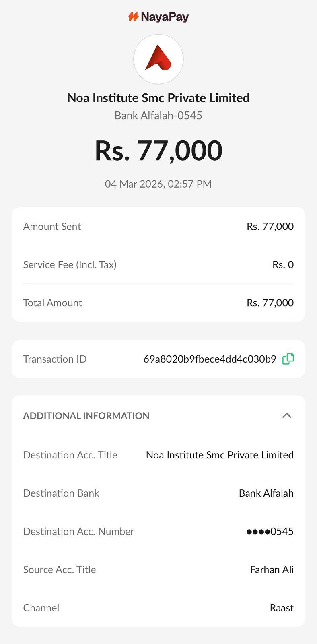Tap the Noa Institute Smc Private Limited heading
This screenshot has width=317, height=644.
pyautogui.click(x=158, y=98)
